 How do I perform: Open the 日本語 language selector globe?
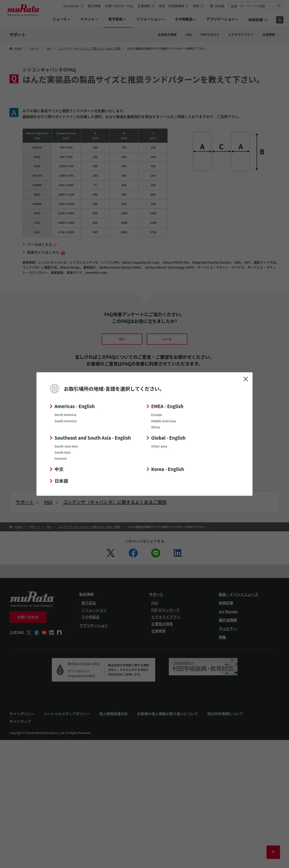click(x=217, y=6)
